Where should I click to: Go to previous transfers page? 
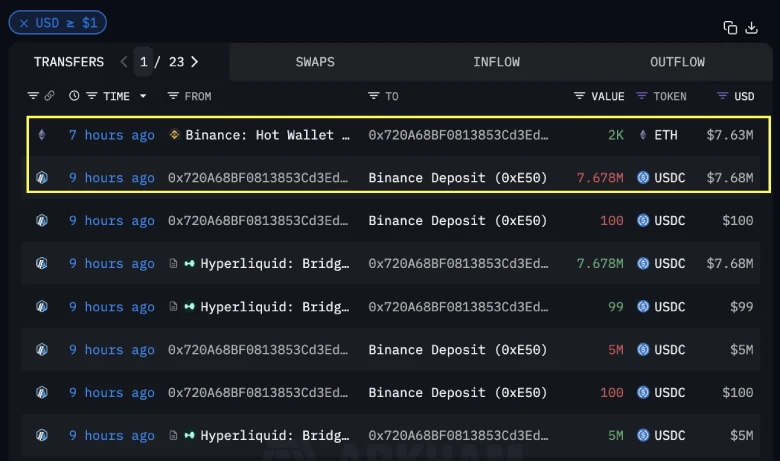(x=124, y=62)
